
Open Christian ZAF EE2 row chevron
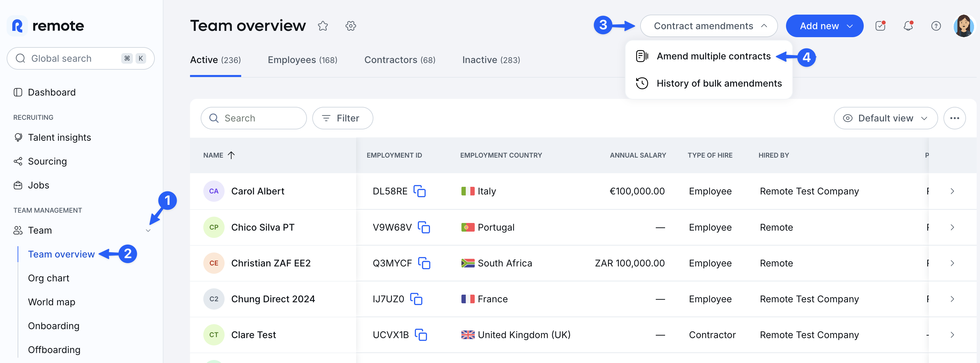tap(952, 263)
